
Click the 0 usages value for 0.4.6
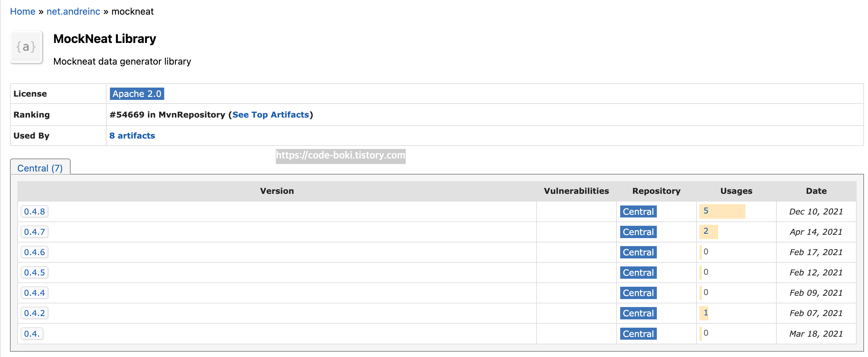706,251
